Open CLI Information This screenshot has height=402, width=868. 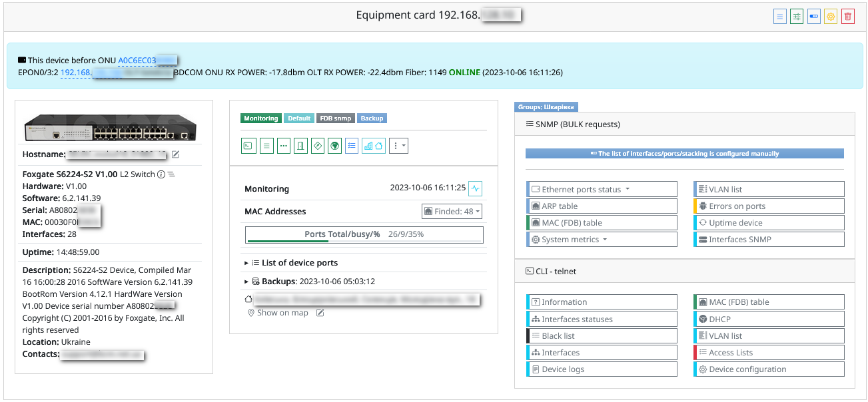(x=602, y=301)
